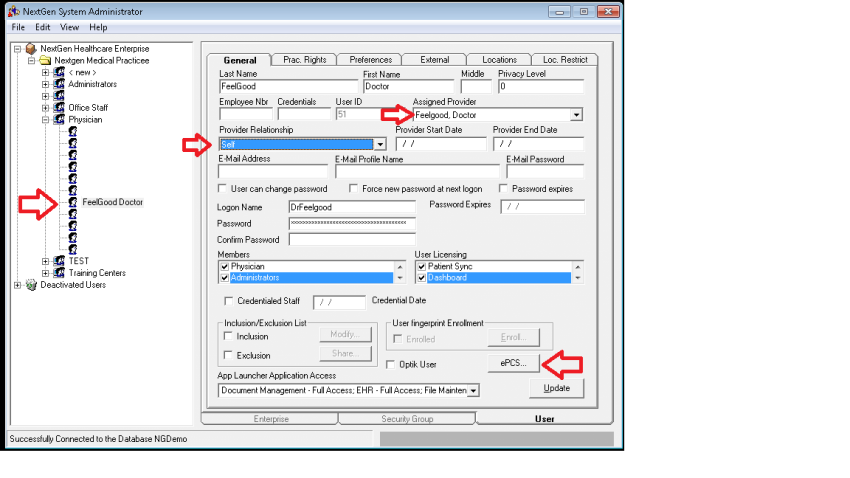This screenshot has width=850, height=478.
Task: Click the Deactivated Users recycle icon
Action: tap(31, 285)
